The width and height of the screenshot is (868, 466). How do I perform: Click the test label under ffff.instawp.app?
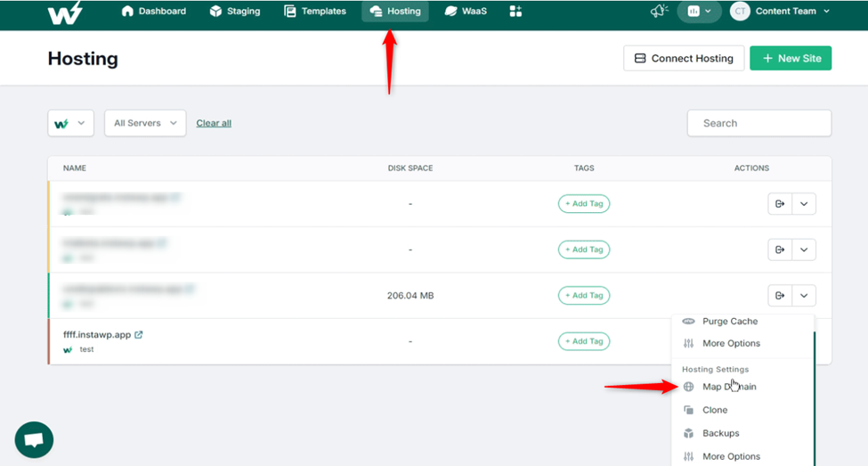pyautogui.click(x=86, y=349)
